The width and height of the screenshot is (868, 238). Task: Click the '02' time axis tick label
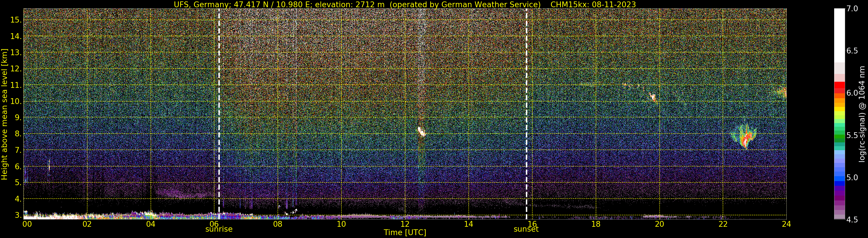pyautogui.click(x=87, y=224)
